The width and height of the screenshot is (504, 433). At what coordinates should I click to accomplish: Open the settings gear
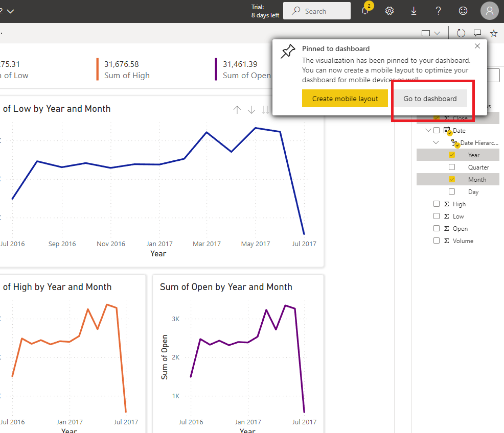390,11
